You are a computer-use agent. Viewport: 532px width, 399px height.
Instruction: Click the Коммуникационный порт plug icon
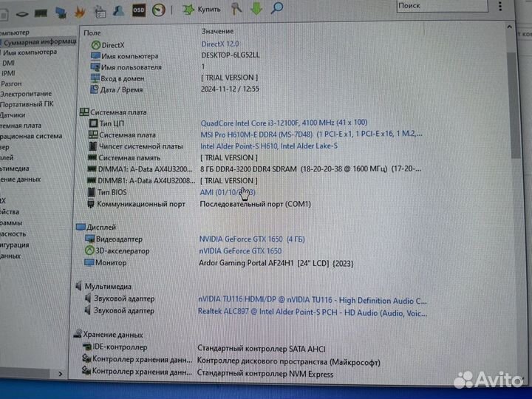[91, 204]
